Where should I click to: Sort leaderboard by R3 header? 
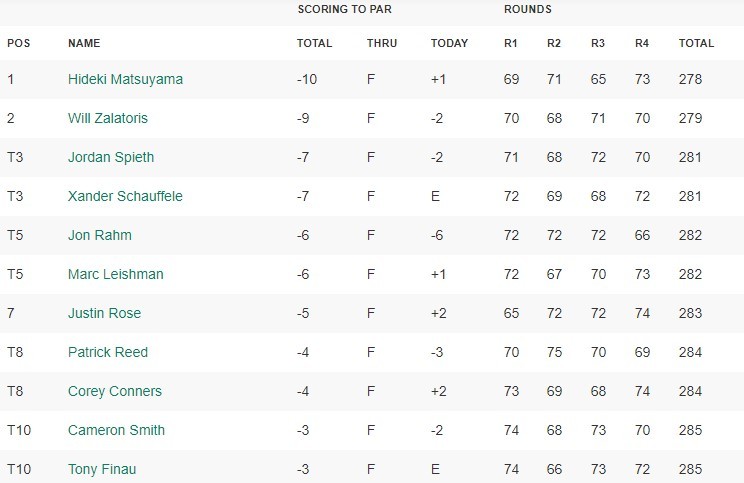598,43
